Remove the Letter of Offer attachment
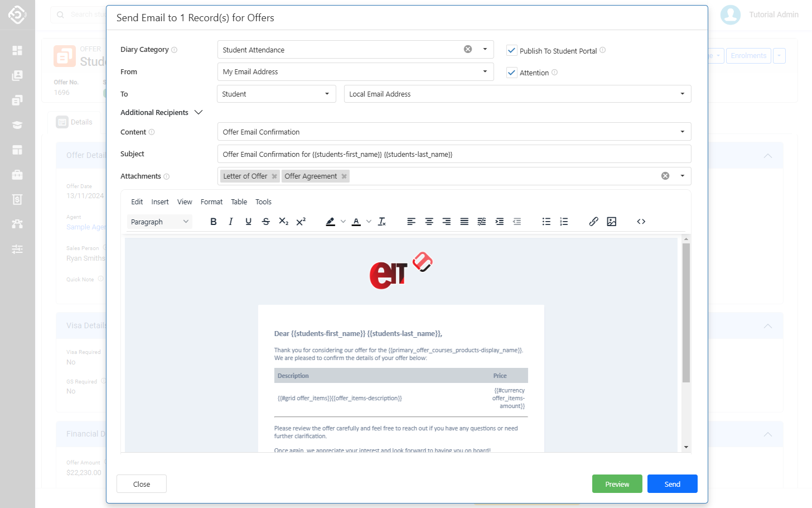The width and height of the screenshot is (812, 508). coord(274,176)
